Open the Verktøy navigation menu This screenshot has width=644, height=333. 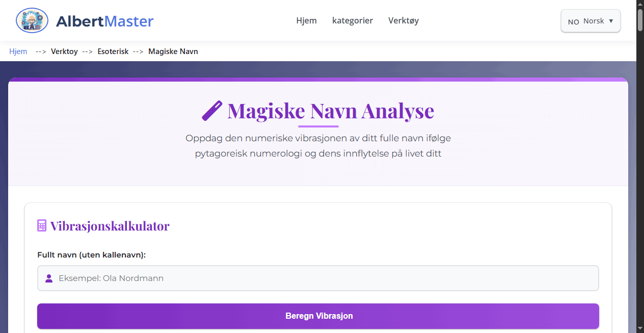404,20
